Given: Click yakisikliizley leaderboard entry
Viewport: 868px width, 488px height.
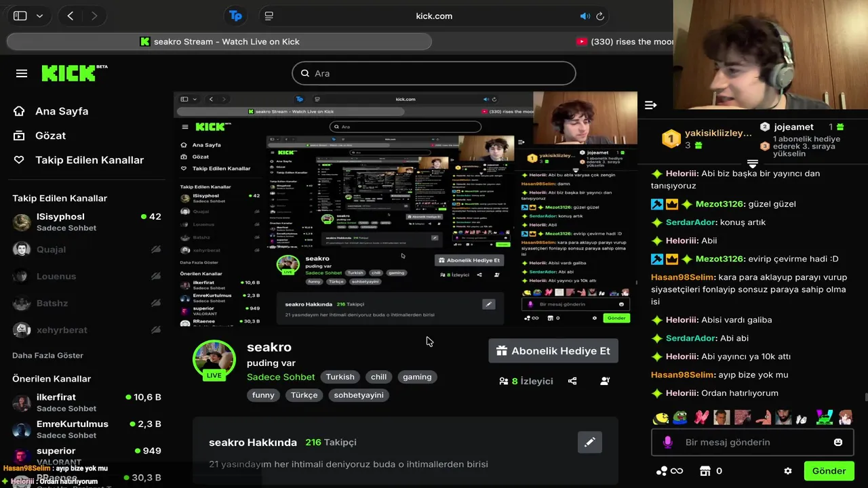Looking at the screenshot, I should coord(706,139).
